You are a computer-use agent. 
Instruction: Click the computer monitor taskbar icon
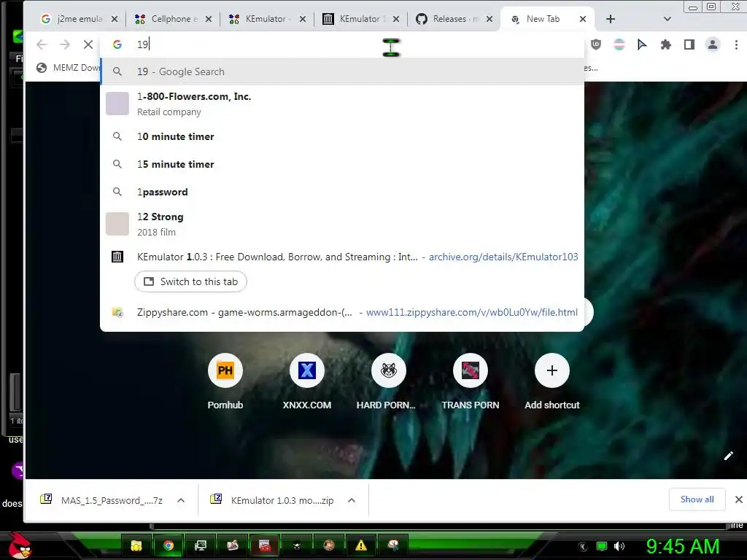tap(201, 545)
